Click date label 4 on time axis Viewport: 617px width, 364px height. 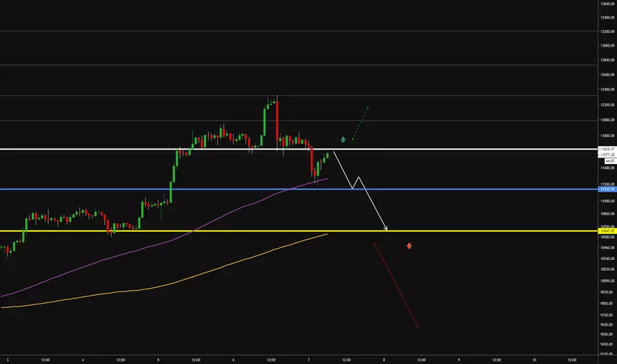83,359
